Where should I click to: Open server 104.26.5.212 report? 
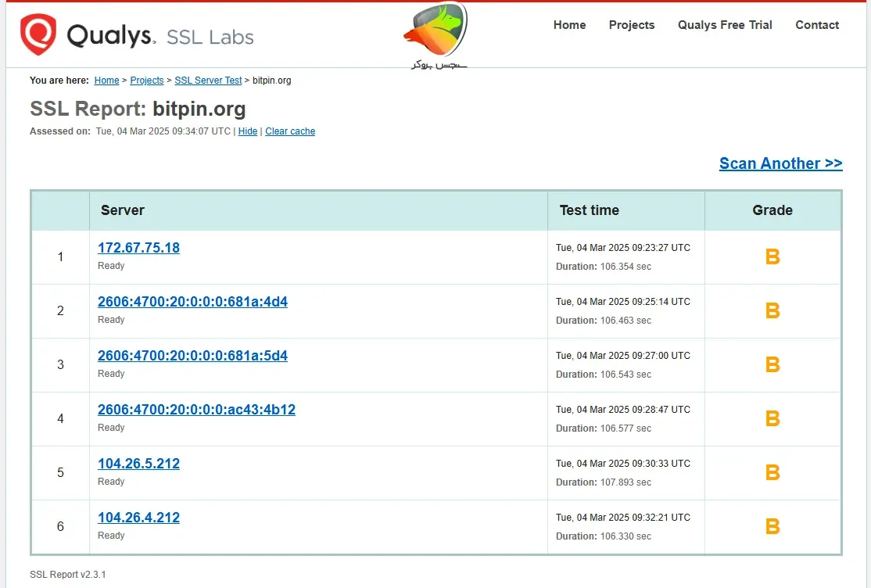pos(139,464)
